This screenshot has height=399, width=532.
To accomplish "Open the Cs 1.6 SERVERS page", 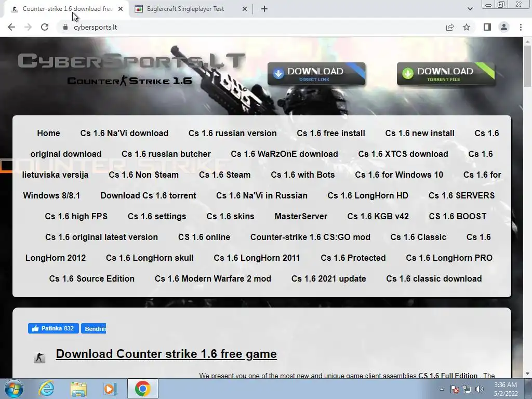I will coord(461,196).
